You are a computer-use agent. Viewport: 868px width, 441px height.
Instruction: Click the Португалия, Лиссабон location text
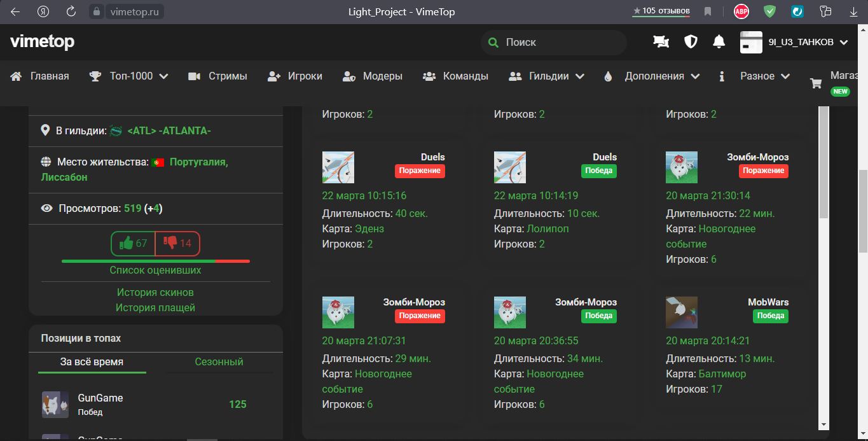pos(135,170)
